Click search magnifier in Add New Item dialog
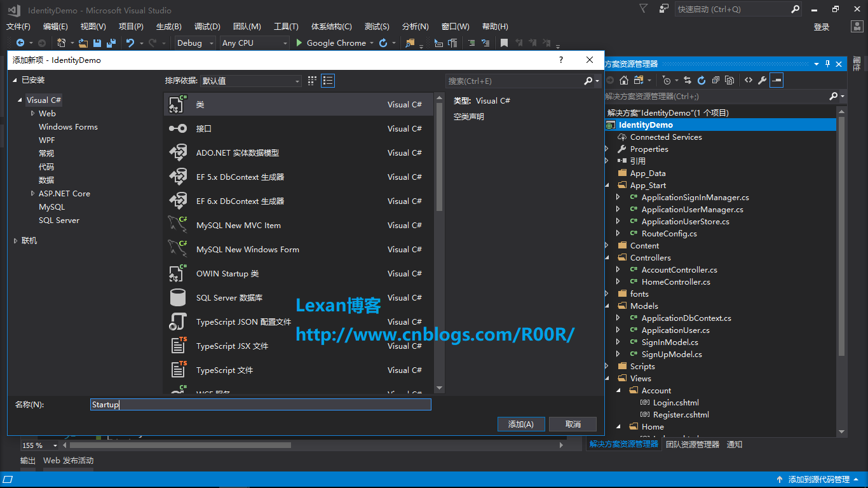The height and width of the screenshot is (488, 868). pyautogui.click(x=588, y=81)
